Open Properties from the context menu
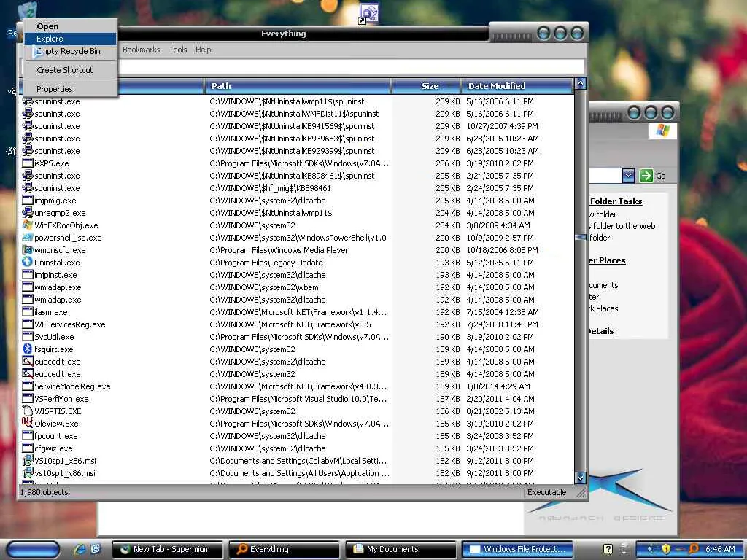This screenshot has height=560, width=747. tap(70, 88)
